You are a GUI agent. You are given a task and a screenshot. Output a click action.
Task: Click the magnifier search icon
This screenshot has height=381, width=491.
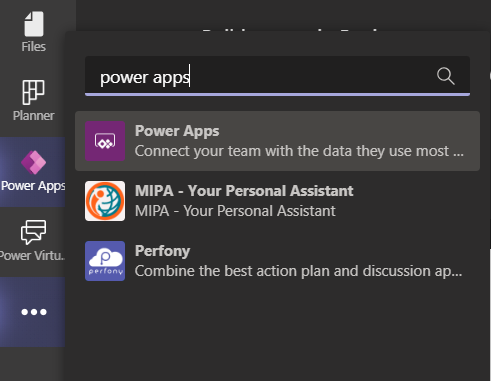(x=445, y=76)
